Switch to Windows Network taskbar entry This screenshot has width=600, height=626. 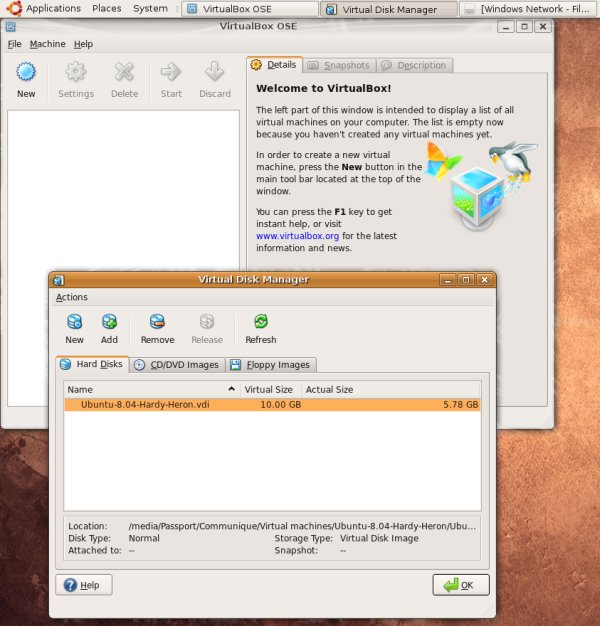click(529, 9)
